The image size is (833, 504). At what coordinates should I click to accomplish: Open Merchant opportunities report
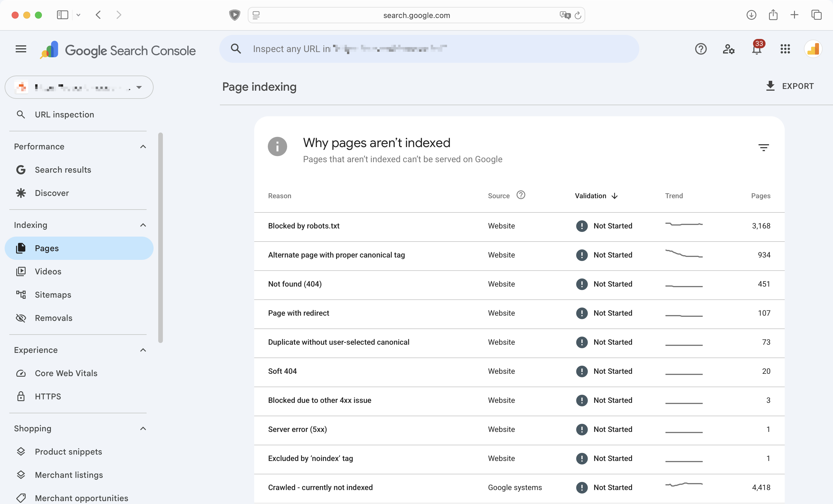79,498
